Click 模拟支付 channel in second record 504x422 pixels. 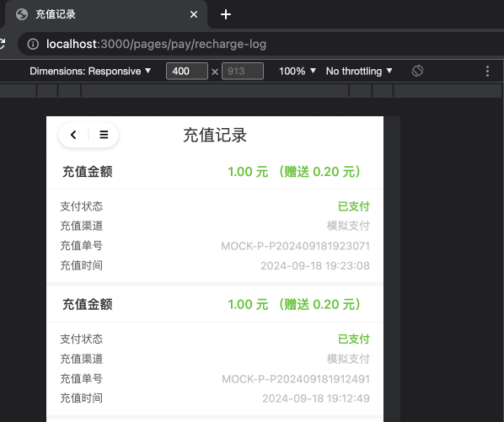tap(348, 359)
